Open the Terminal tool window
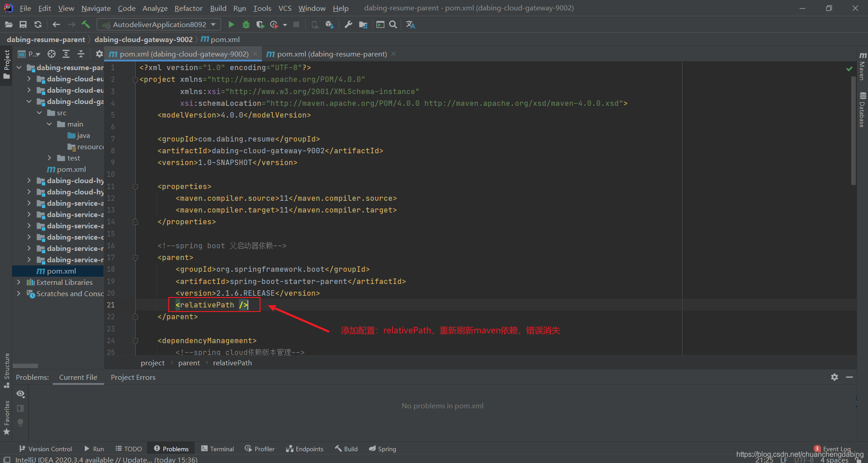868x463 pixels. pos(218,449)
